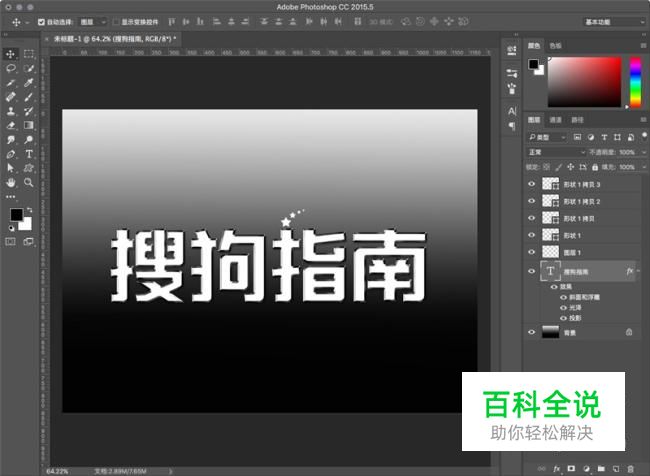Select the Clone Stamp tool
The height and width of the screenshot is (476, 650).
pyautogui.click(x=11, y=111)
